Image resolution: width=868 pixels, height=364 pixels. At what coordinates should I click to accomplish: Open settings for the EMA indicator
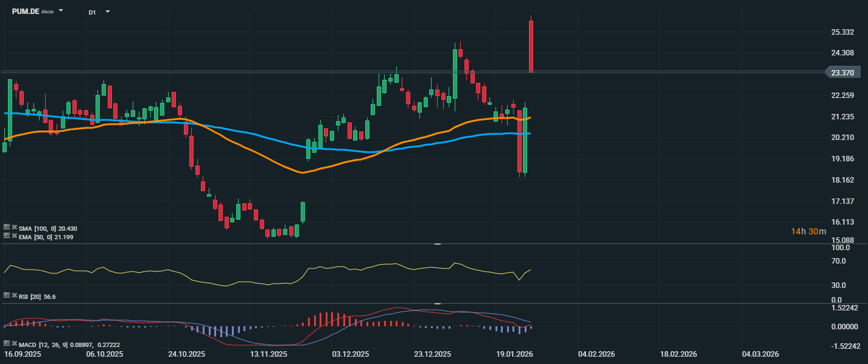tap(7, 236)
